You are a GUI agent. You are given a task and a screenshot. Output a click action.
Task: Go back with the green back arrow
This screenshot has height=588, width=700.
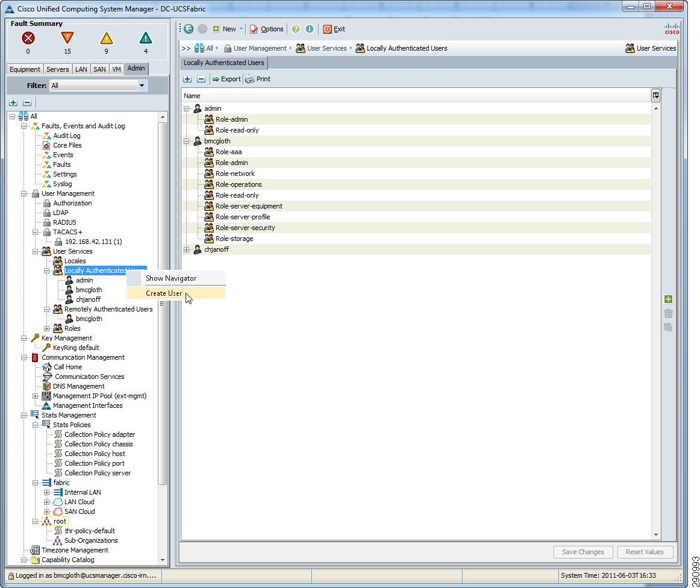tap(189, 29)
